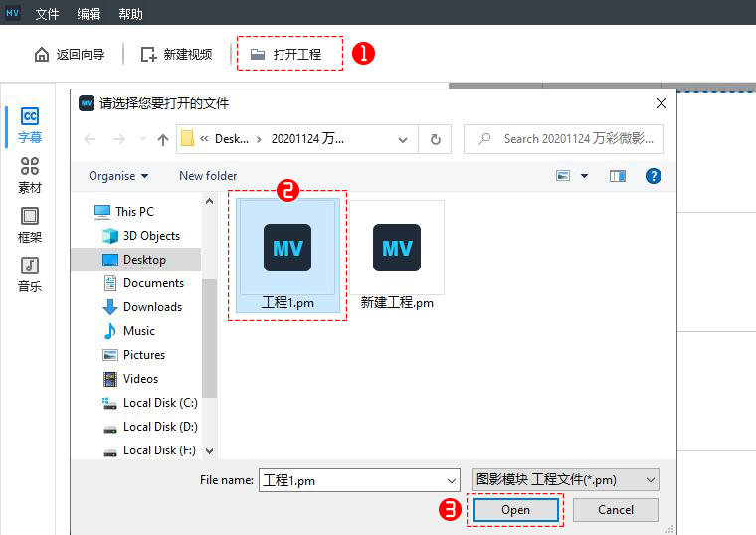Viewport: 756px width, 535px height.
Task: Select the 字幕 sidebar tab
Action: (30, 125)
